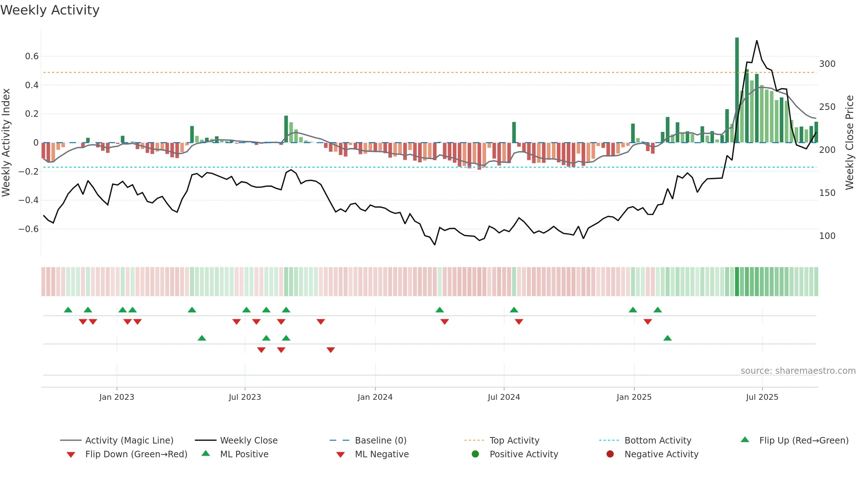Toggle the Top Activity legend entry
868x488 pixels.
click(x=502, y=440)
